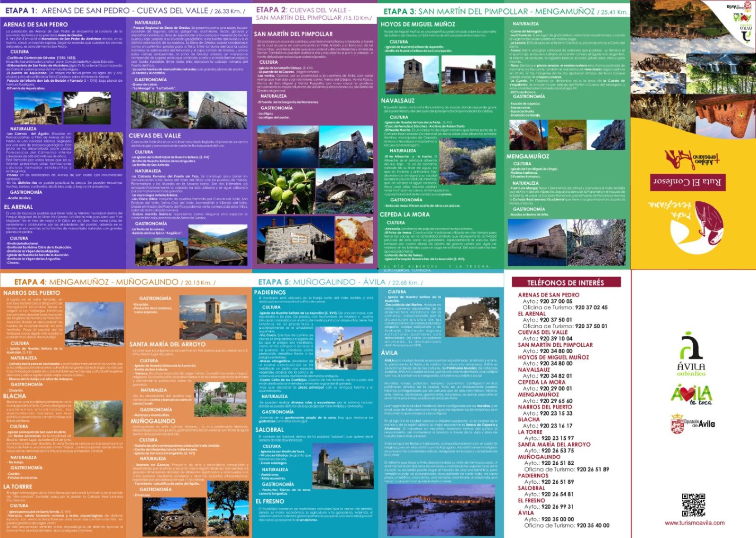The width and height of the screenshot is (756, 538).
Task: Click the CEPEDA LA MORA heading in Etapa 3
Action: click(x=405, y=214)
